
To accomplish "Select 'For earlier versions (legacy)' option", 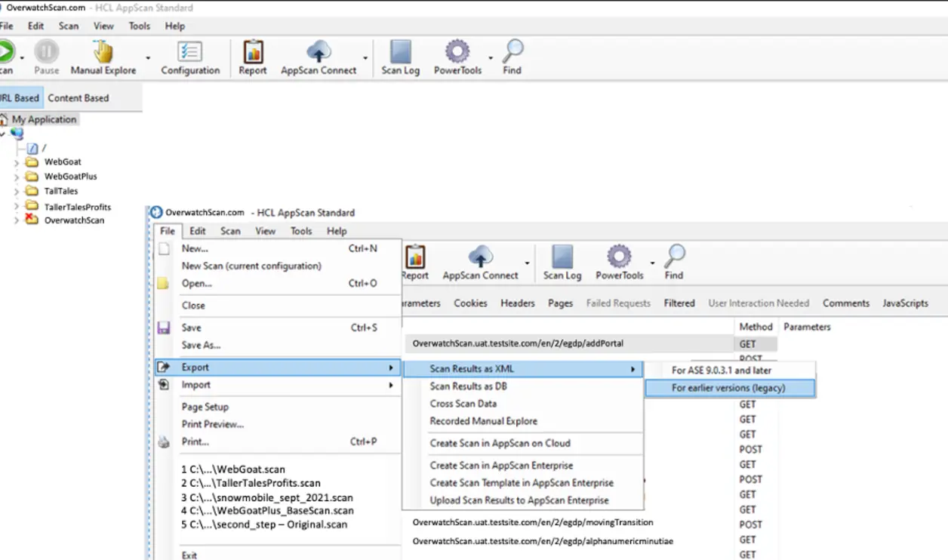I will (728, 388).
